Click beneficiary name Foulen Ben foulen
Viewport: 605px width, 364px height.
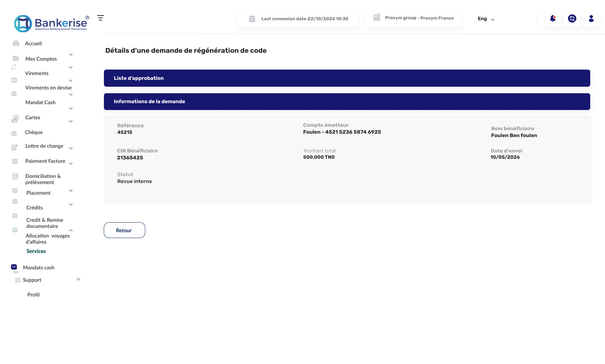514,135
